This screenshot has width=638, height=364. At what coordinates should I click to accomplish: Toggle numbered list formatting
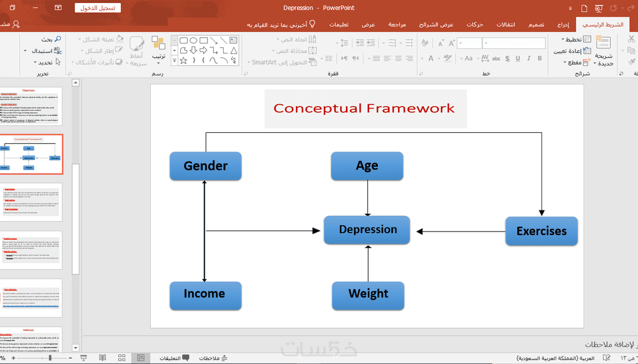tap(393, 43)
